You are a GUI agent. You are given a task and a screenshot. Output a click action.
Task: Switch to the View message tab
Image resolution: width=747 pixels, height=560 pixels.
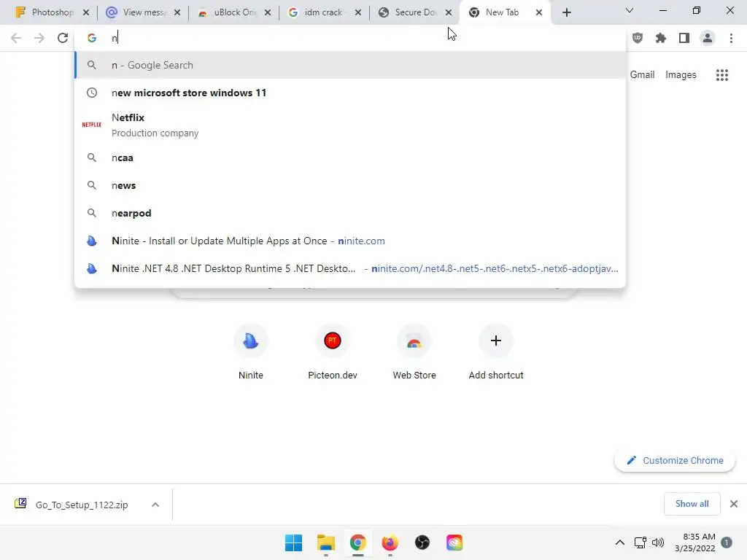point(136,12)
